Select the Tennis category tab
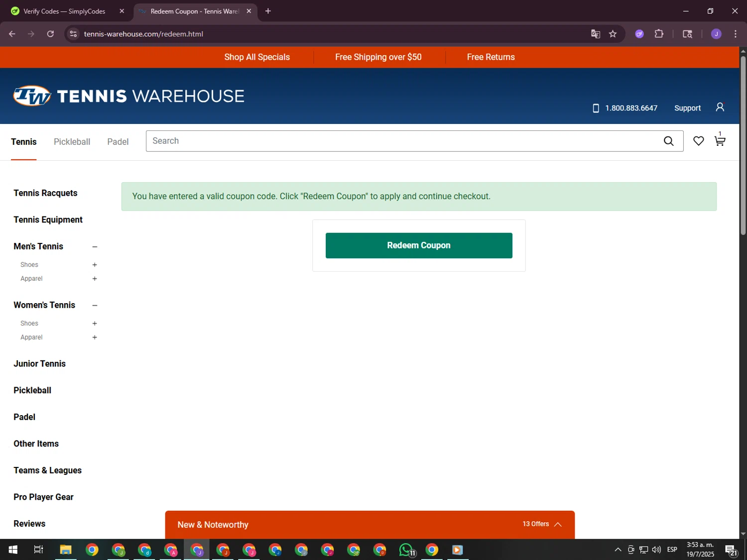The image size is (747, 560). (x=24, y=142)
